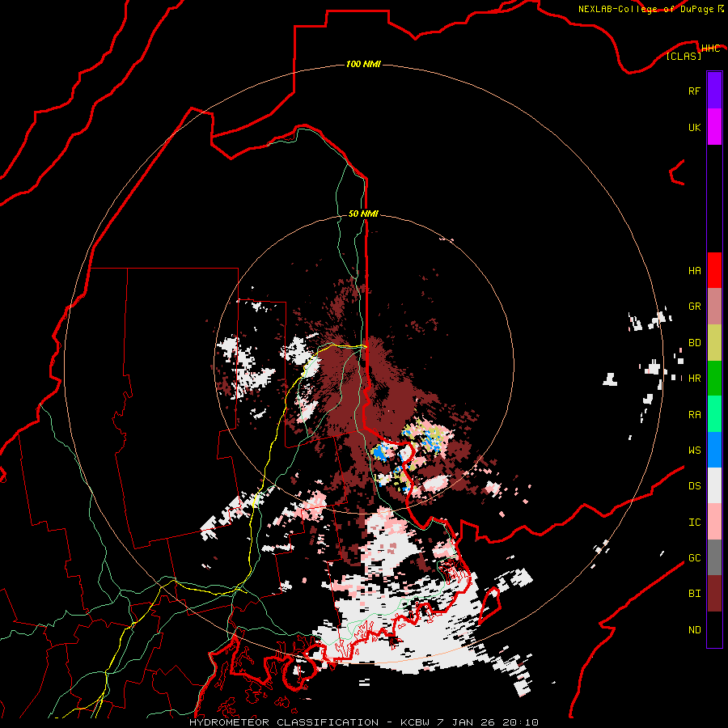Click the [CLAS] legend header

684,56
